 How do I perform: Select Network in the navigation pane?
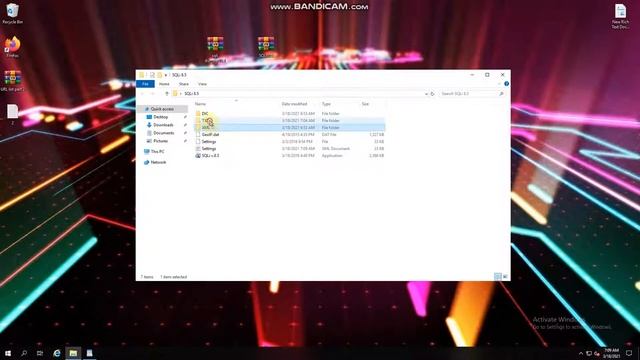click(158, 162)
